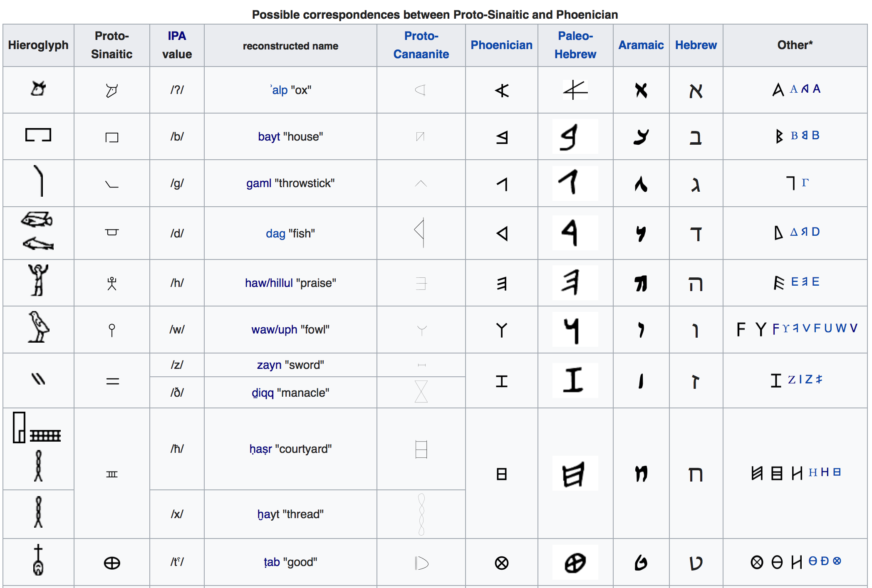
Task: Click Proto-Canaanite glyph in ḥaṣr row
Action: coord(421,449)
